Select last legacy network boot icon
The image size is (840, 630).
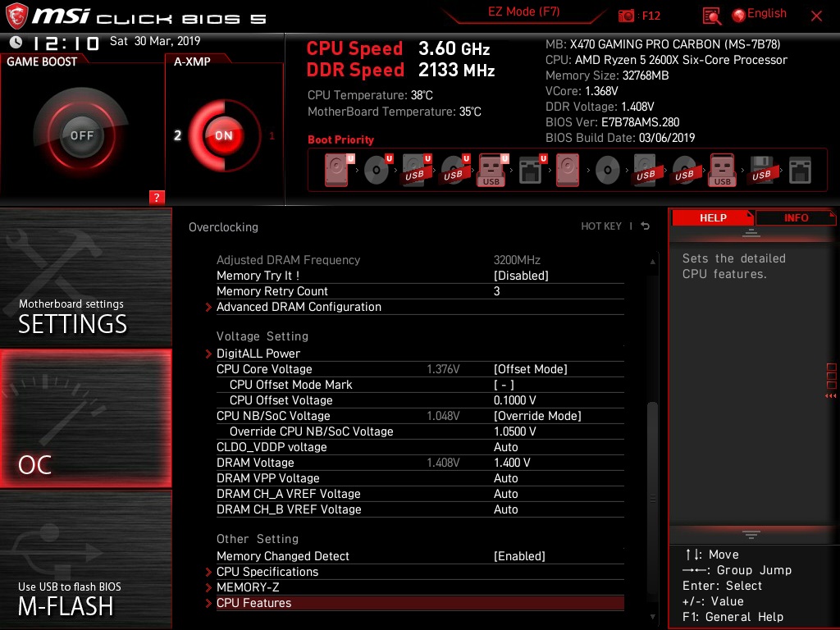point(800,170)
